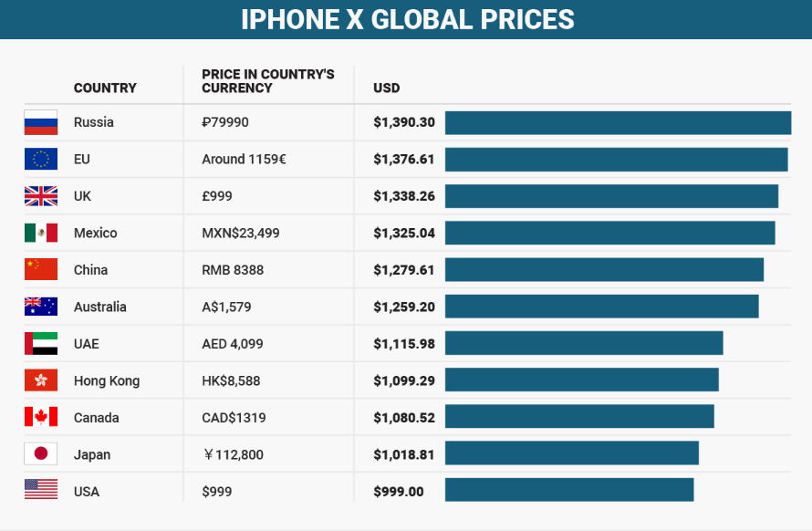The width and height of the screenshot is (812, 531).
Task: Click the $1,376.61 EU price value
Action: (404, 159)
